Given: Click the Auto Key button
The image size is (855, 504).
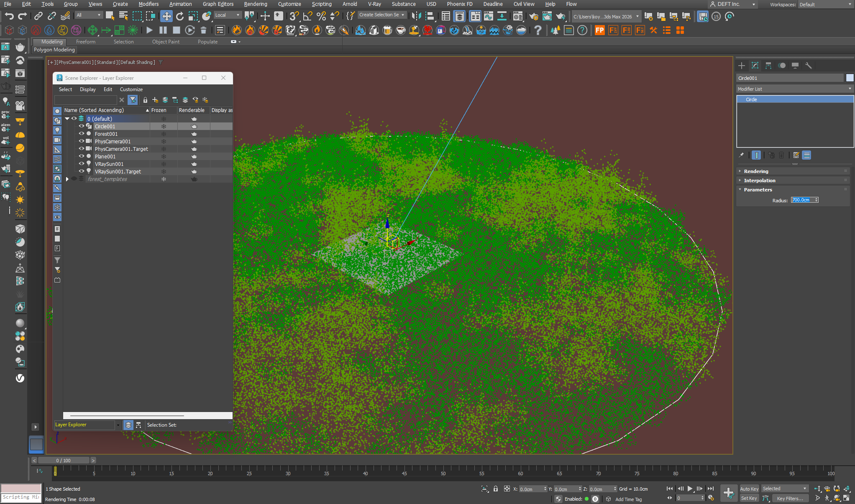Looking at the screenshot, I should (749, 489).
